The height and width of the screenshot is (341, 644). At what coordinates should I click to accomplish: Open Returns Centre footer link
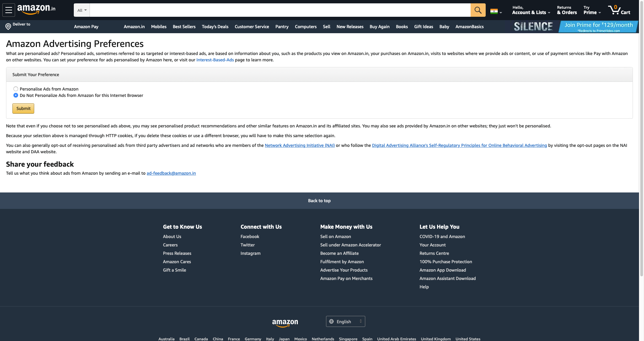click(x=434, y=253)
